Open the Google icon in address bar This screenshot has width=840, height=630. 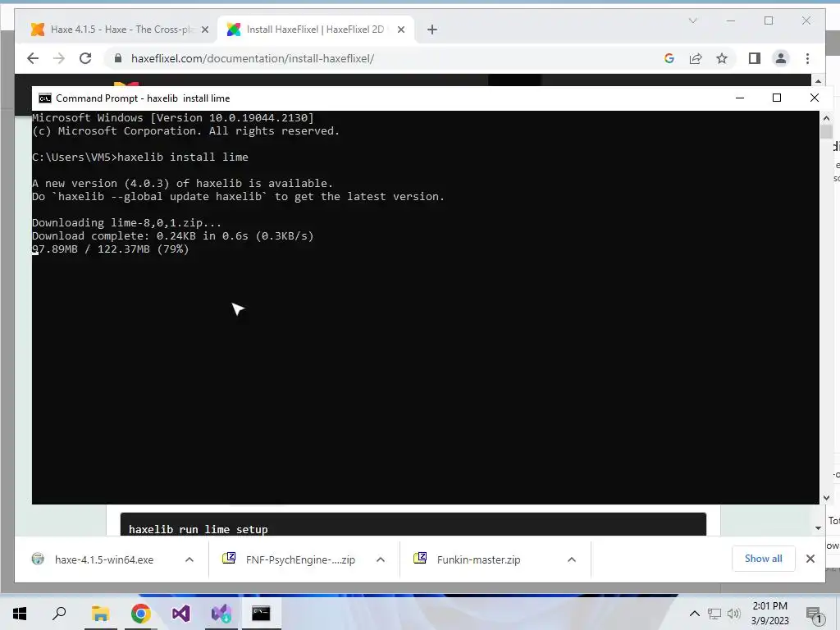[669, 58]
